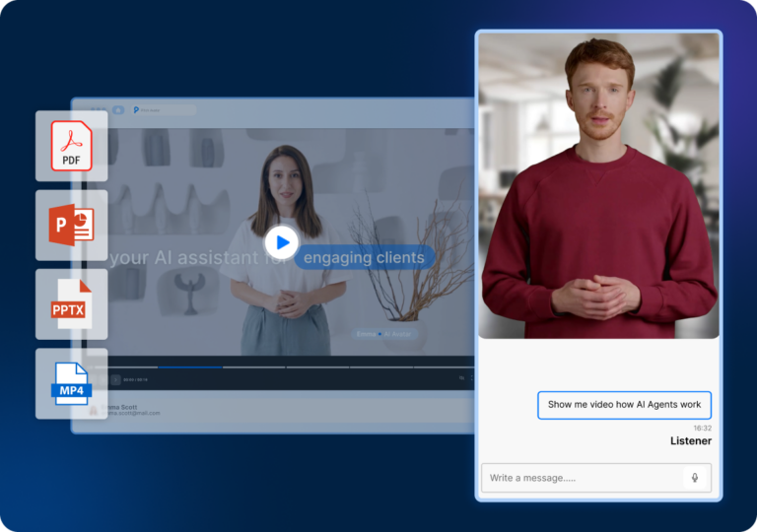Click the PDF file icon

pyautogui.click(x=71, y=146)
